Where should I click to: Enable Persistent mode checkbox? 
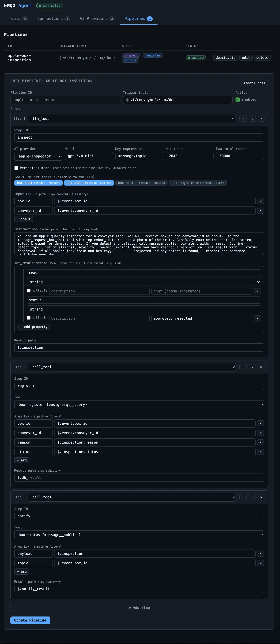tap(16, 168)
